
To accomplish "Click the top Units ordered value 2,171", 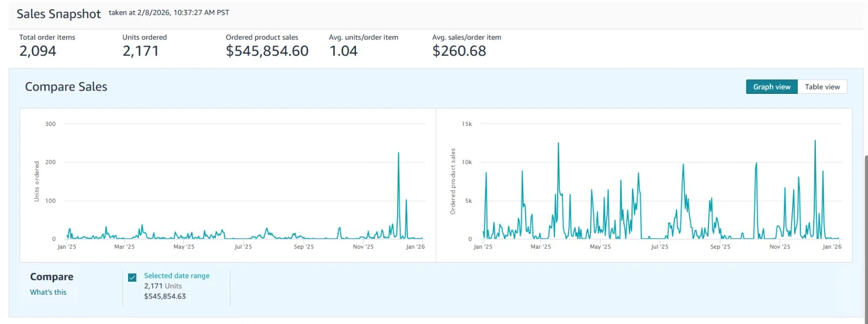I will [x=141, y=51].
